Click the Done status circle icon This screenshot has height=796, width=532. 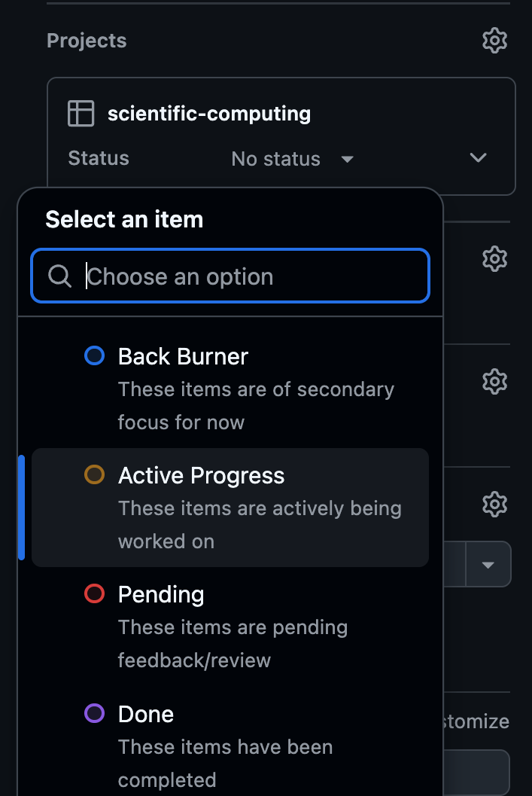click(x=94, y=713)
